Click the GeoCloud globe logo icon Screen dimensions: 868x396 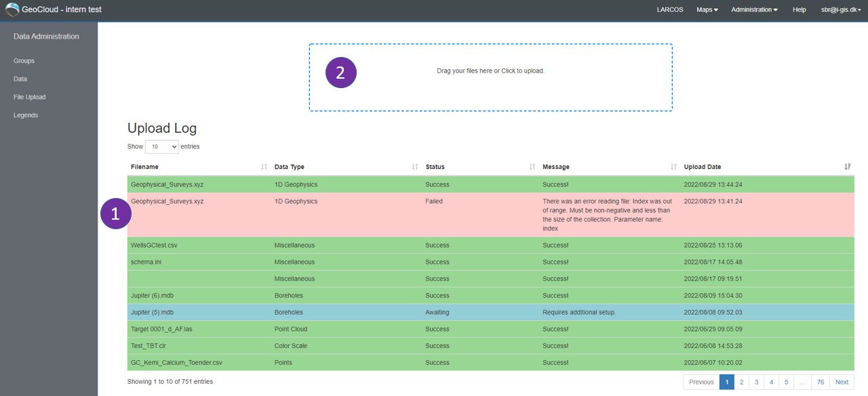click(x=12, y=9)
